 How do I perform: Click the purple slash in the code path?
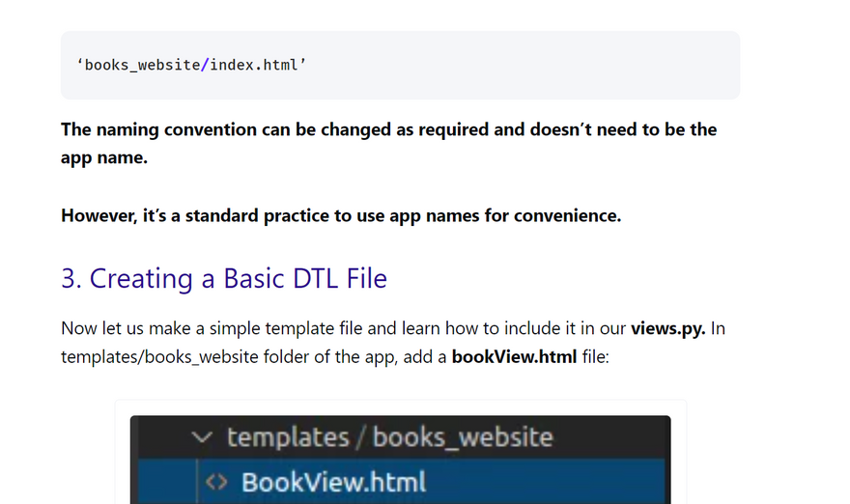(x=205, y=65)
